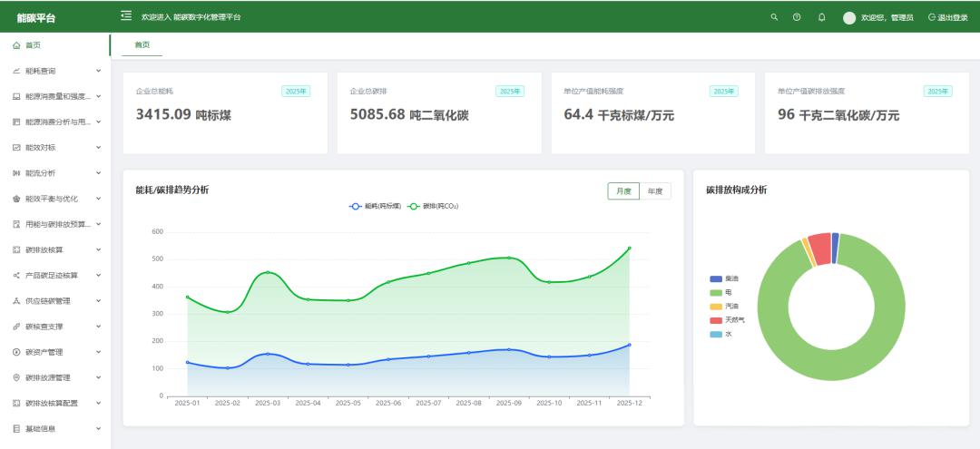Toggle 碳排(吨CO₂) series in chart legend

433,206
